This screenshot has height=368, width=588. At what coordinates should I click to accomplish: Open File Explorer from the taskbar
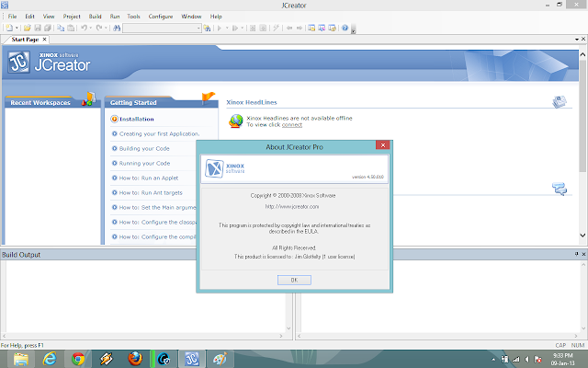(x=20, y=359)
